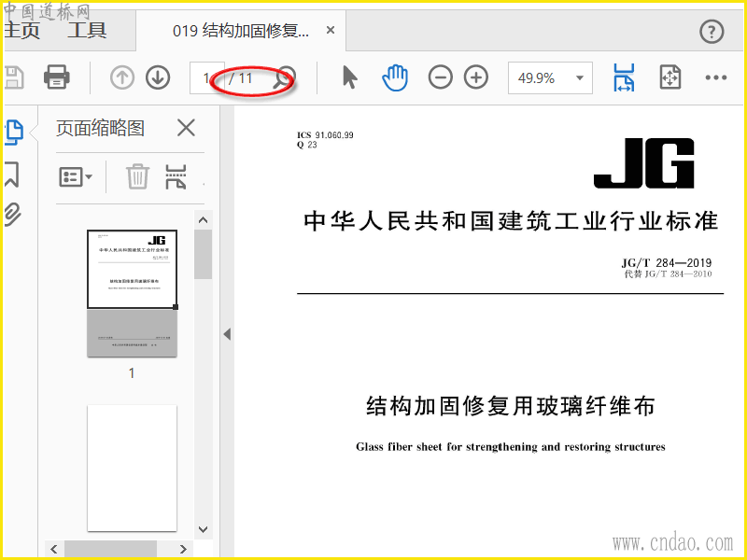Screen dimensions: 747x560
Task: Open the thumbnail options dropdown menu
Action: point(76,177)
